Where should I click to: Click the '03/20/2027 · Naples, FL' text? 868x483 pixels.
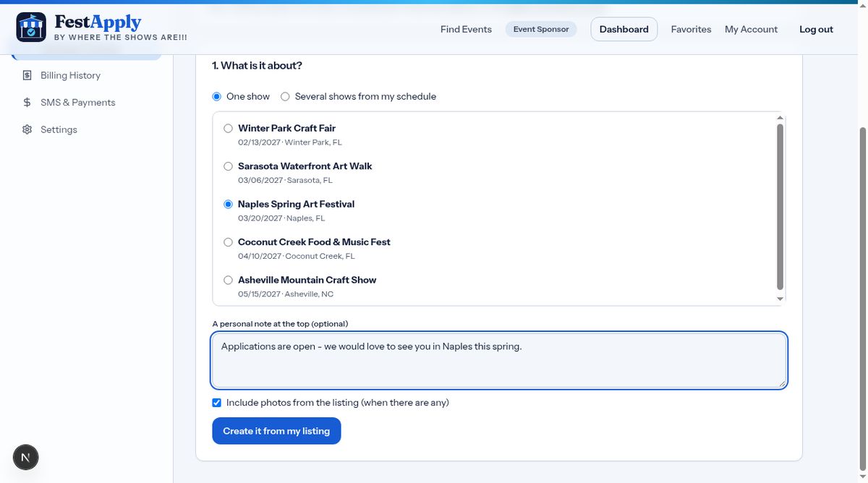click(x=281, y=218)
